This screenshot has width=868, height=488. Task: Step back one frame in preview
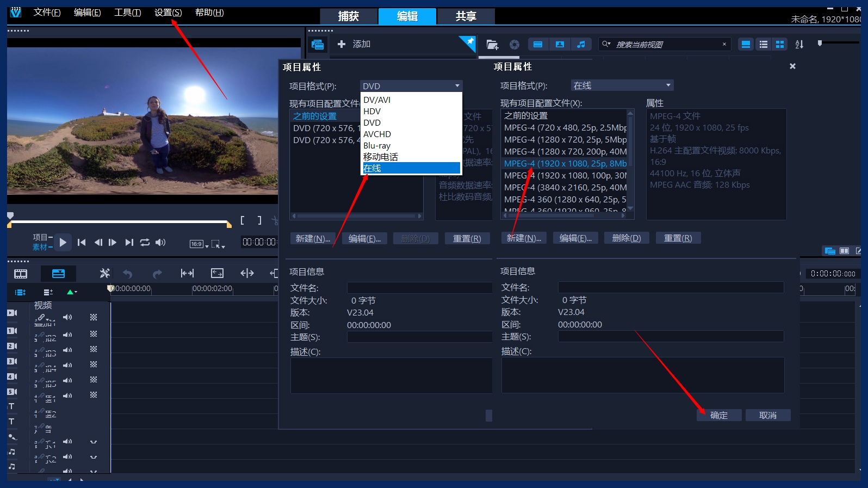98,243
